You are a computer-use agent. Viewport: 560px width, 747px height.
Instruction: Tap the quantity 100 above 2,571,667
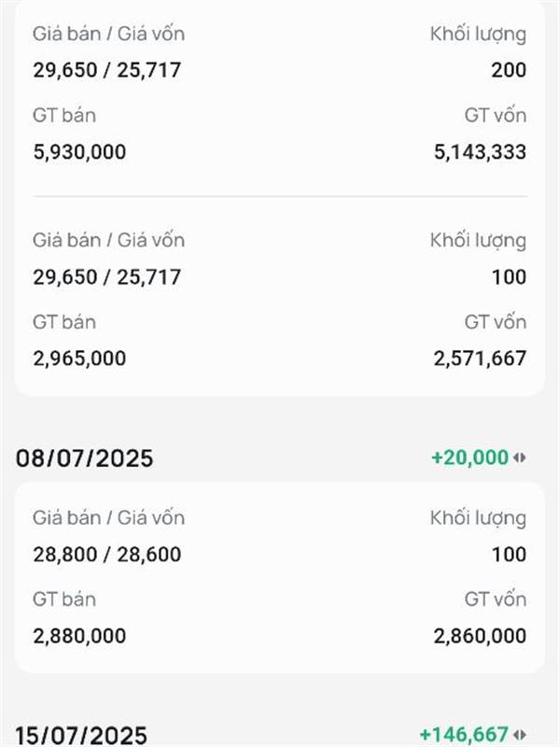[x=509, y=276]
